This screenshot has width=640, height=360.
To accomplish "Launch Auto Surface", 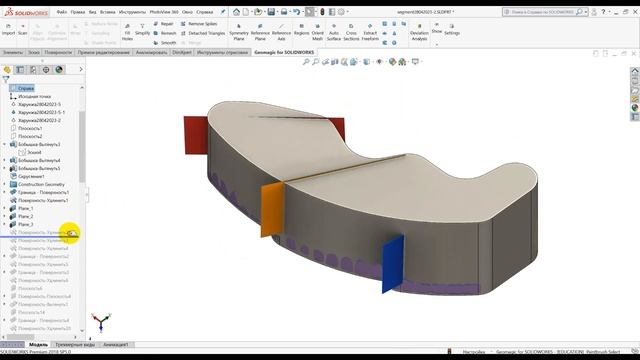I will [x=334, y=32].
